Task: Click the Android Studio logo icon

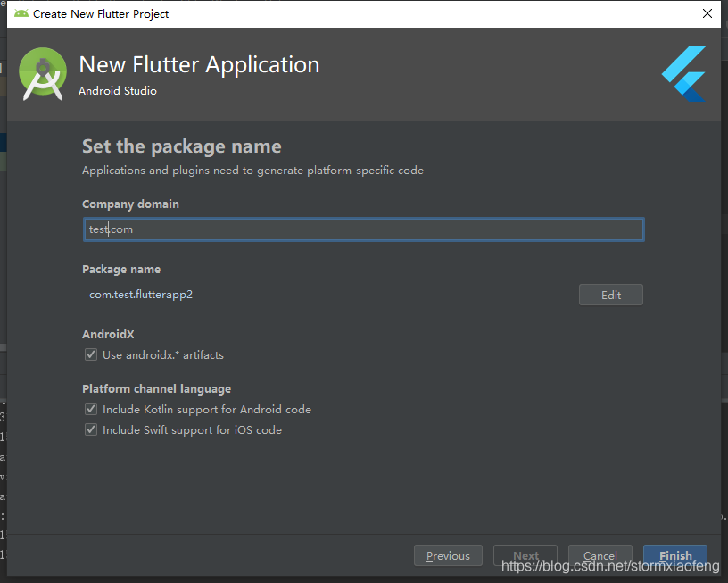Action: 43,74
